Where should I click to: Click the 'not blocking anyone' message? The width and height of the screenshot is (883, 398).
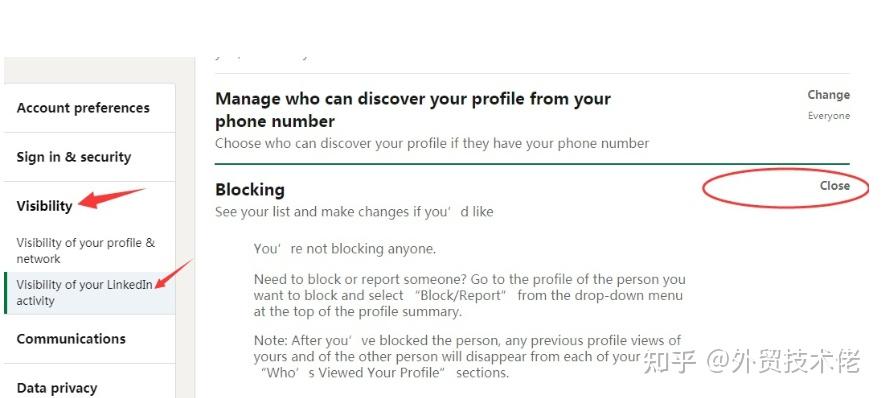coord(345,249)
